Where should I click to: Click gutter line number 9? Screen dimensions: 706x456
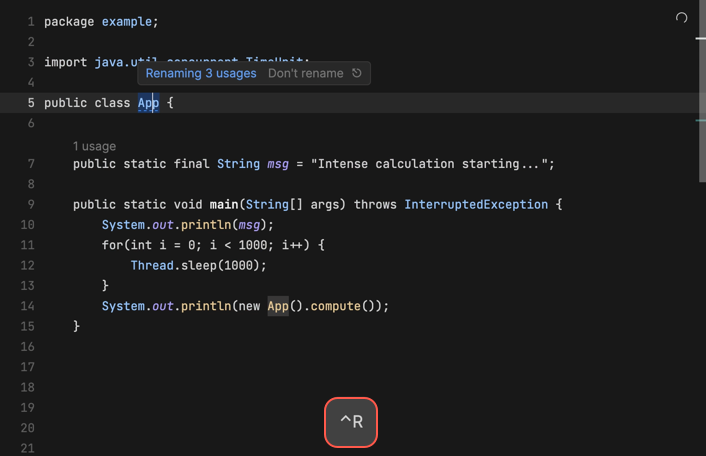point(30,205)
